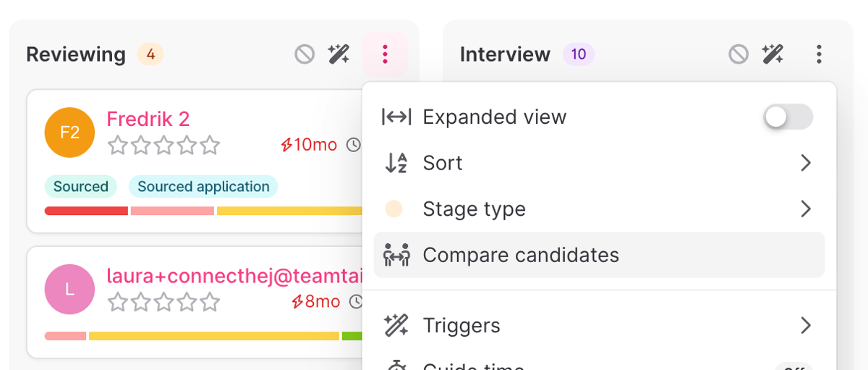Click the Expanded view arrows icon
The width and height of the screenshot is (868, 370).
pos(396,117)
